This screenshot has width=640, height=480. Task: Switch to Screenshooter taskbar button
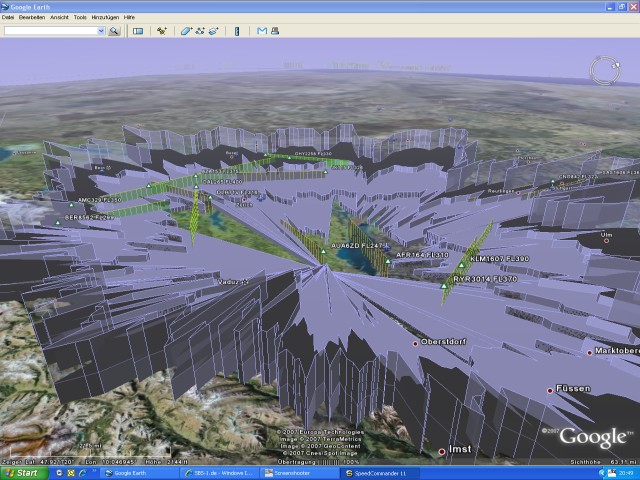pos(299,473)
